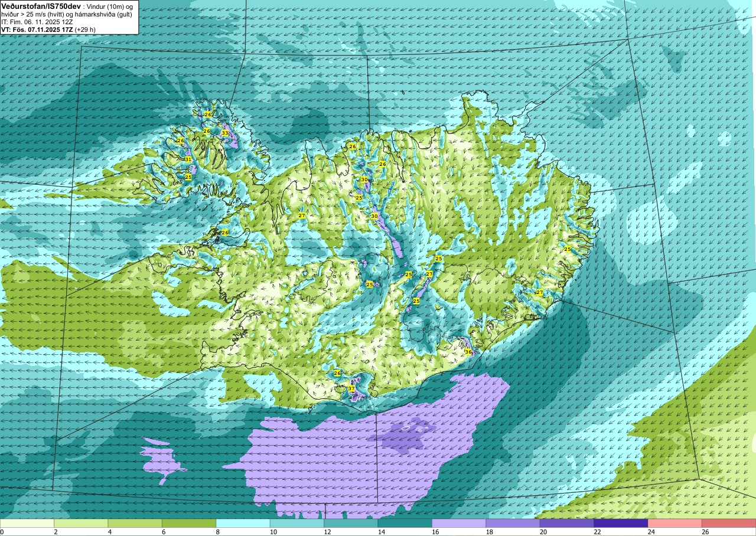Select the yellow gust label 31
756x536 pixels.
pyautogui.click(x=188, y=159)
